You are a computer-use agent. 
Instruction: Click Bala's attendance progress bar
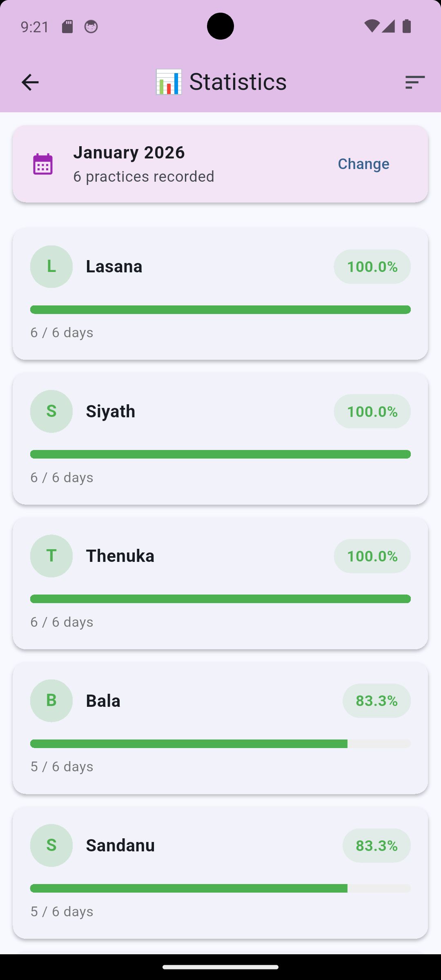tap(220, 744)
